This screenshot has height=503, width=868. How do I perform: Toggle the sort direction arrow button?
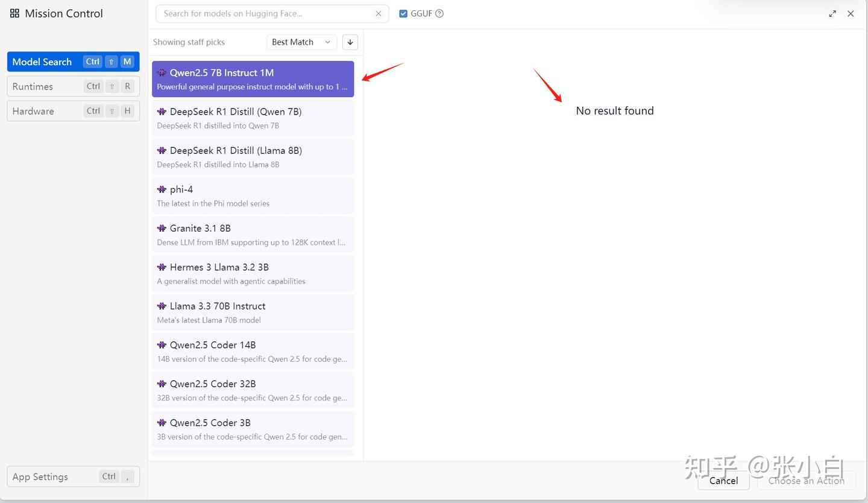click(350, 42)
